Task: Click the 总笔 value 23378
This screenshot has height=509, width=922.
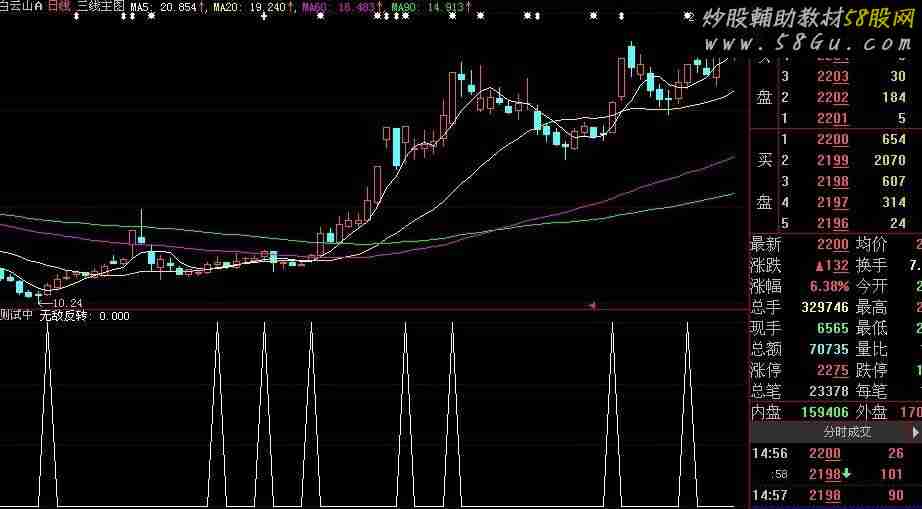Action: [x=829, y=391]
